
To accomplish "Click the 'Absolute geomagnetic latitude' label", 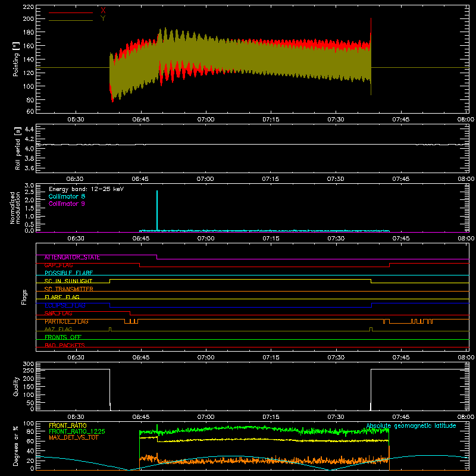I will (x=411, y=426).
